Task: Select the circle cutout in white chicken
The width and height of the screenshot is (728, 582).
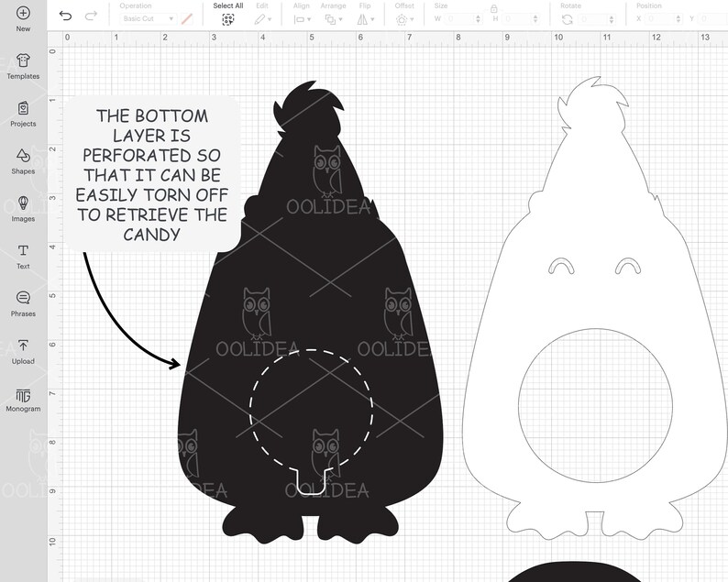Action: click(596, 406)
